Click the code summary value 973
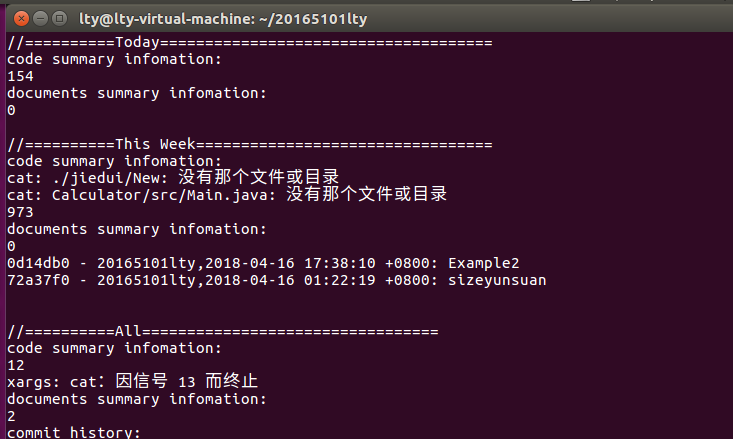Viewport: 733px width, 439px height. 20,212
